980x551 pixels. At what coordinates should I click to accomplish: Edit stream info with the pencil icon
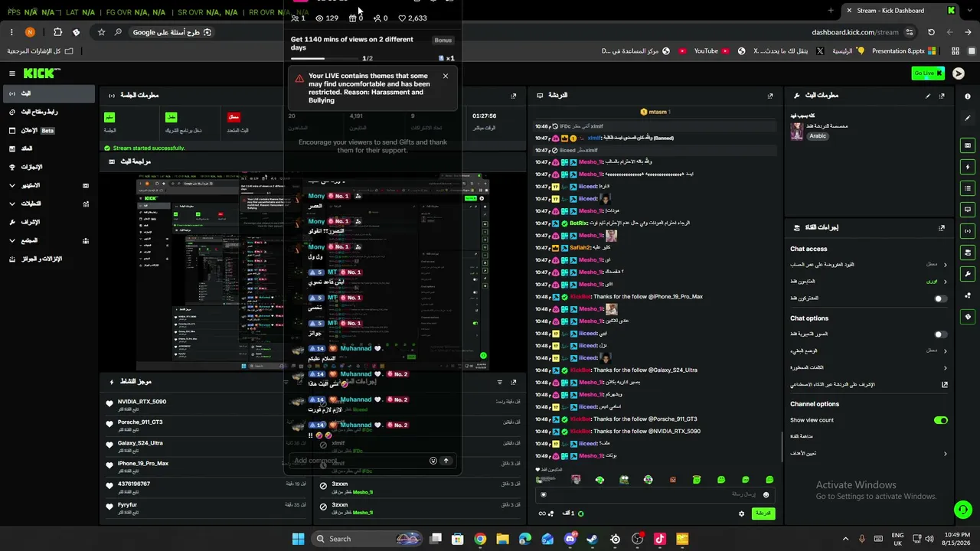pos(928,96)
